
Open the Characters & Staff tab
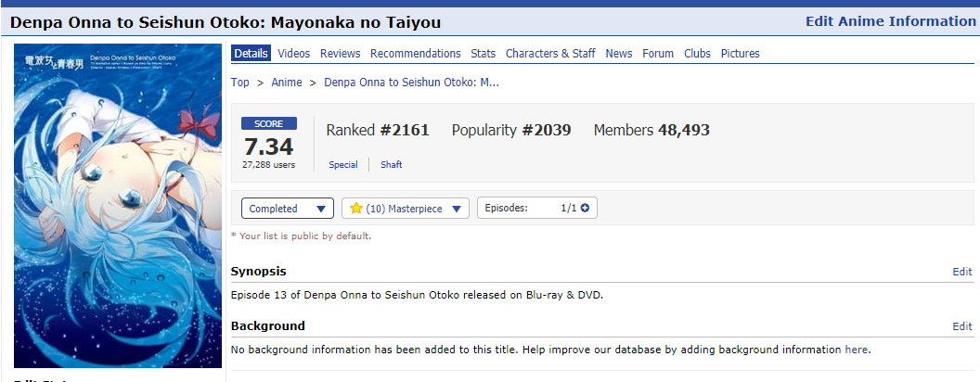pyautogui.click(x=550, y=54)
